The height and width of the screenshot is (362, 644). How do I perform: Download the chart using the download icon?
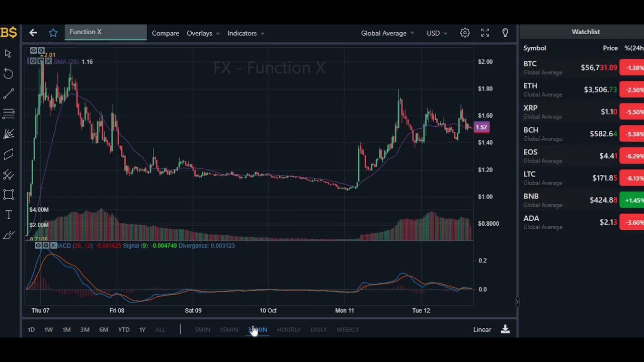[505, 329]
